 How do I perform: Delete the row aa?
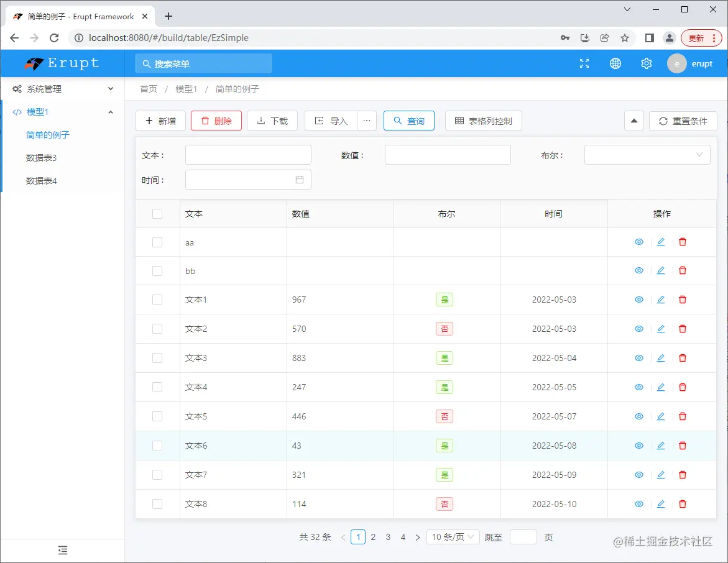683,242
